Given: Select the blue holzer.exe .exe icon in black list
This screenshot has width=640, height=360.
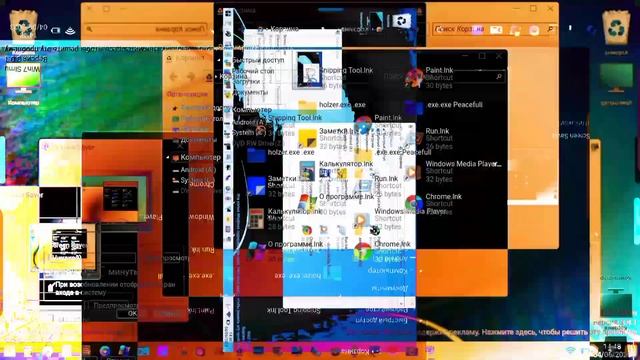Looking at the screenshot, I should pos(256,156).
